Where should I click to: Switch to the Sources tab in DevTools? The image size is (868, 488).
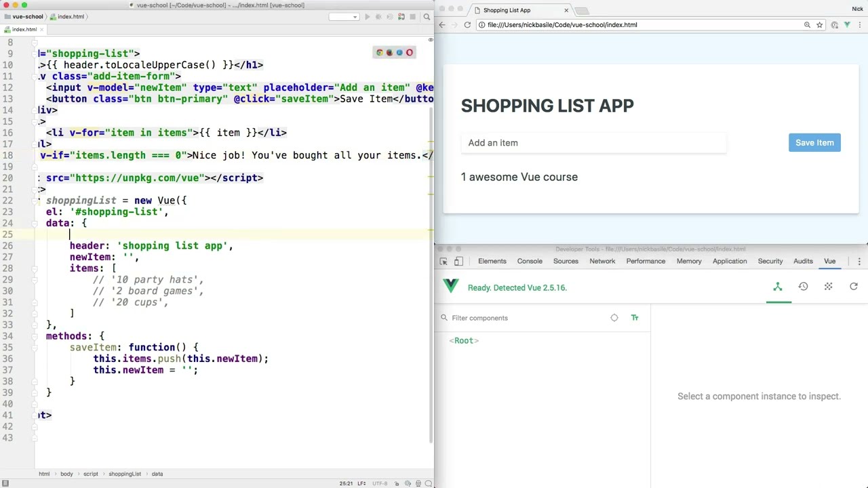coord(566,261)
